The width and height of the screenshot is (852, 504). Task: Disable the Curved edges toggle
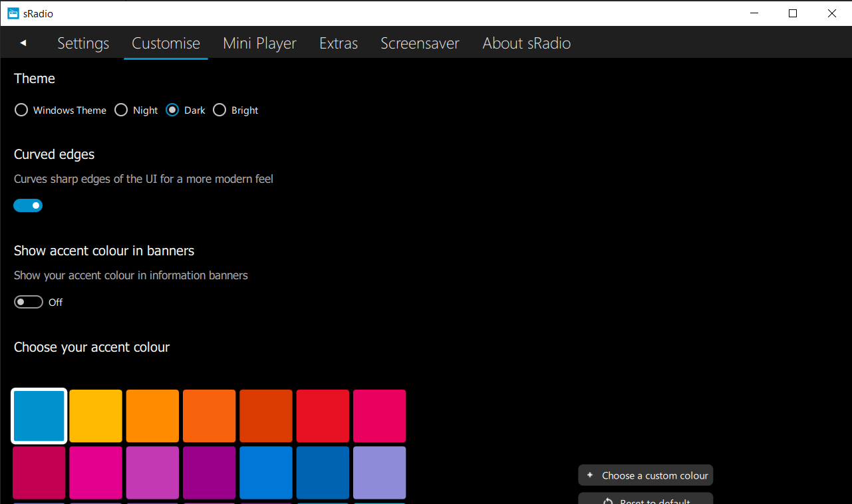[28, 205]
